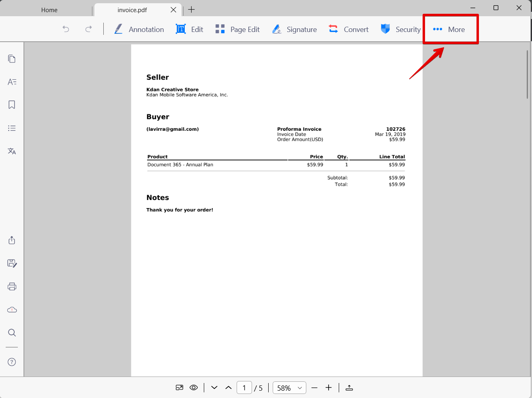Click the search magnifier icon
Image resolution: width=532 pixels, height=398 pixels.
pyautogui.click(x=12, y=333)
